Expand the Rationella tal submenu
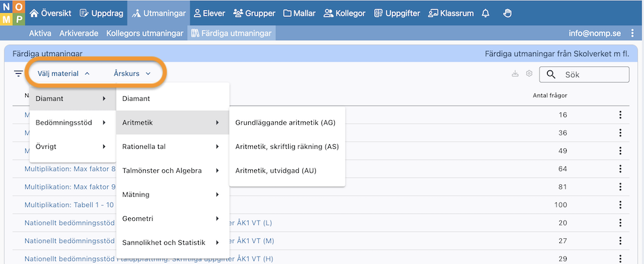Screen dimensions: 644x264 [x=172, y=146]
